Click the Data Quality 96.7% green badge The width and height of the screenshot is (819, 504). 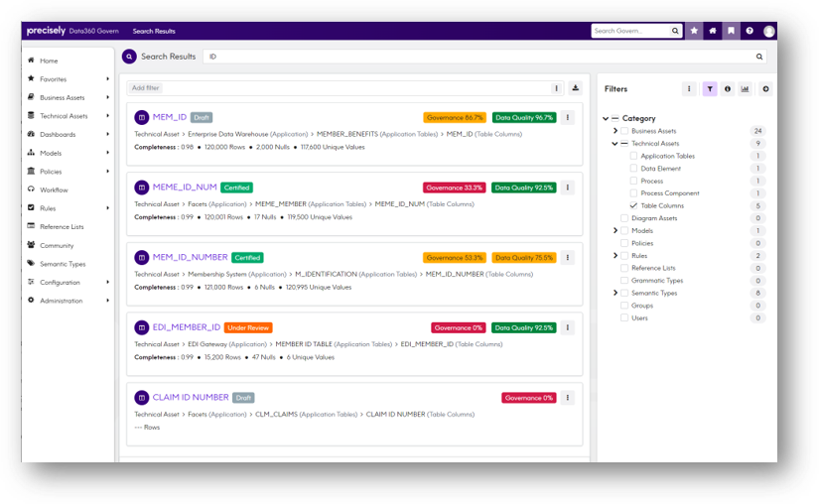524,118
